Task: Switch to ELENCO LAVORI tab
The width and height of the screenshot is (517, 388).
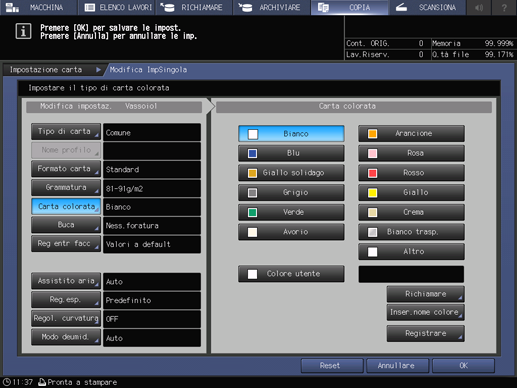Action: [x=116, y=7]
